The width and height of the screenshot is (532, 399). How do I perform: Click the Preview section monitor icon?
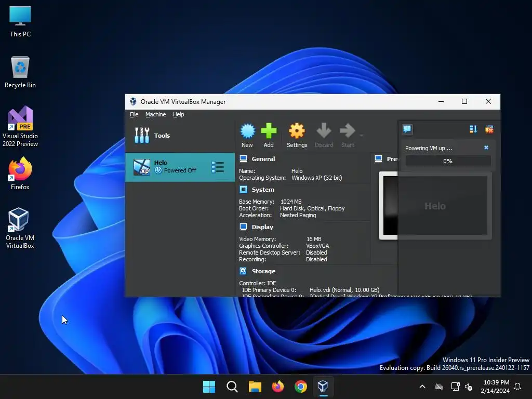tap(379, 158)
